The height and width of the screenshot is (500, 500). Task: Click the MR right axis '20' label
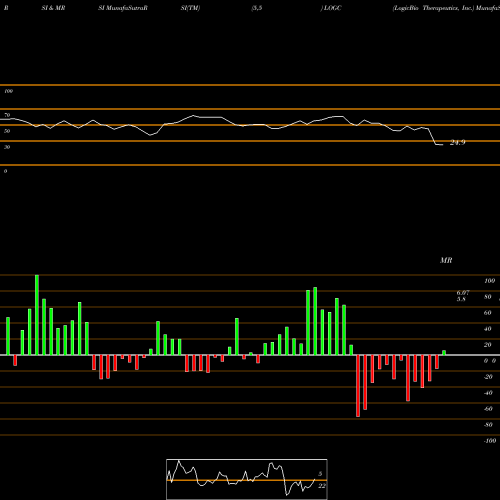click(x=488, y=345)
